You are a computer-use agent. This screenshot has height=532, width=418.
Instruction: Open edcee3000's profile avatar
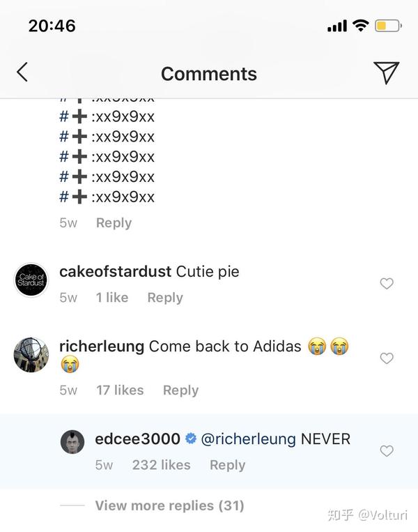(x=72, y=442)
